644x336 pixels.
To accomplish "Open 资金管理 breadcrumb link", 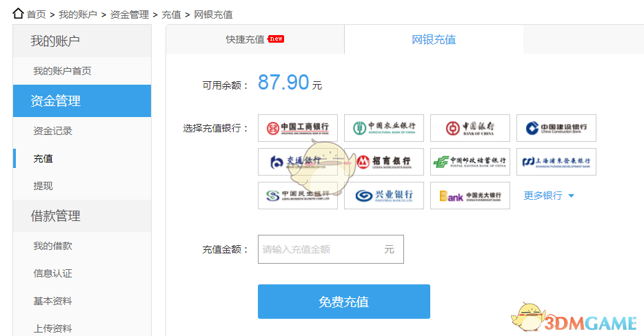I will tap(130, 14).
